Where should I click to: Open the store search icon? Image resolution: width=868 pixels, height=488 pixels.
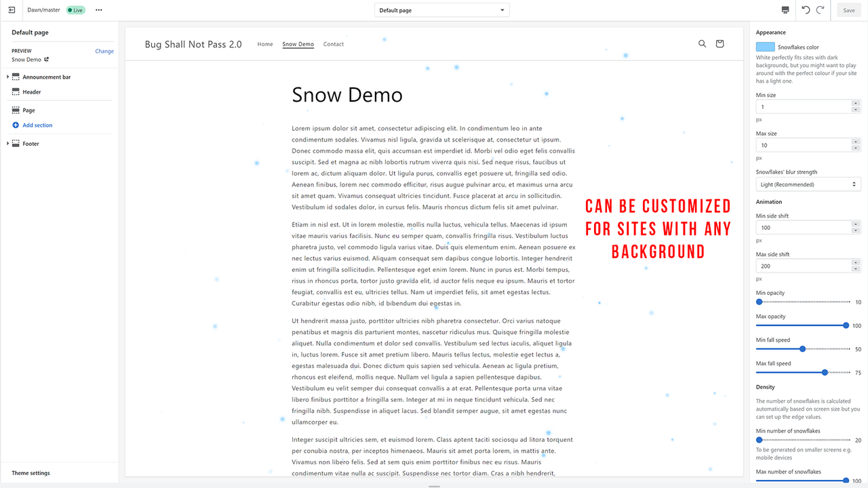[703, 43]
